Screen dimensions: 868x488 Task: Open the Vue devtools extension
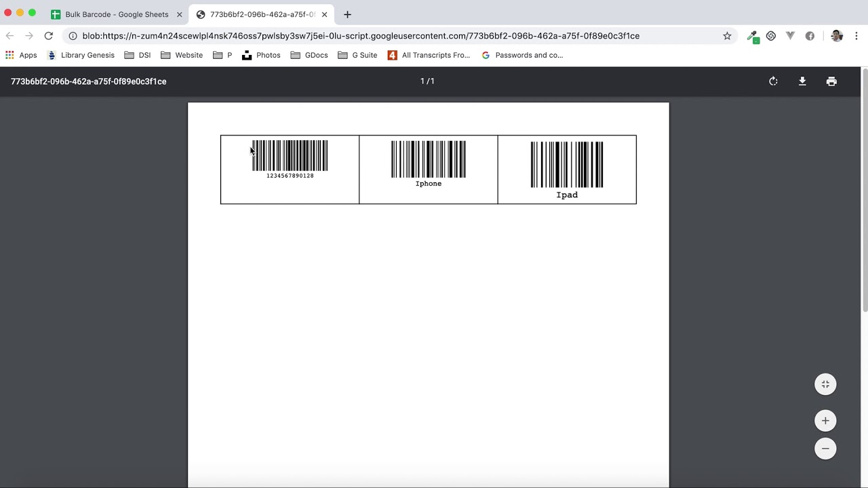pos(790,36)
